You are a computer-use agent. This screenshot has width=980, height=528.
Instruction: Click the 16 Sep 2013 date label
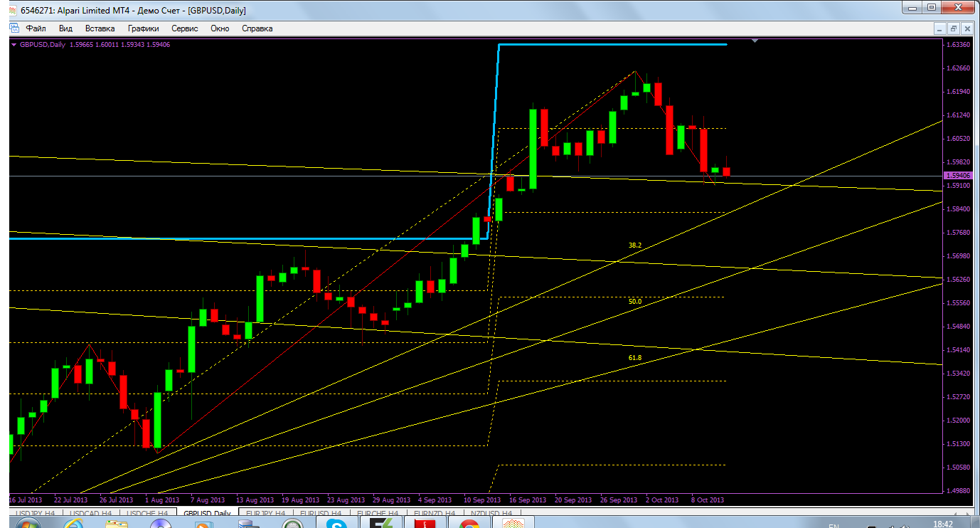point(528,500)
